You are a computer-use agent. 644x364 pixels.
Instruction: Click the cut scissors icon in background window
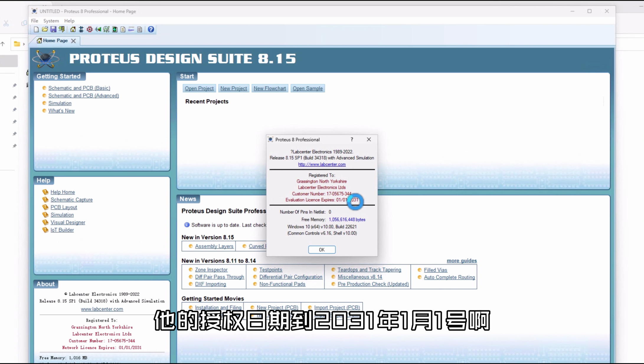pyautogui.click(x=6, y=23)
